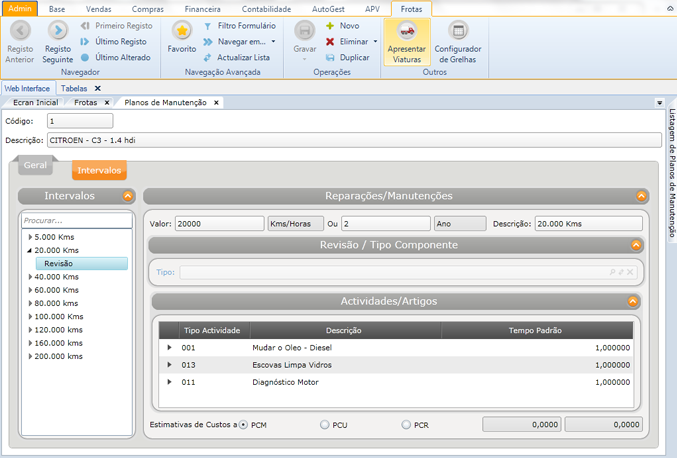Screen dimensions: 677x458
Task: Click Actualizar Lista refresh icon
Action: (x=207, y=58)
